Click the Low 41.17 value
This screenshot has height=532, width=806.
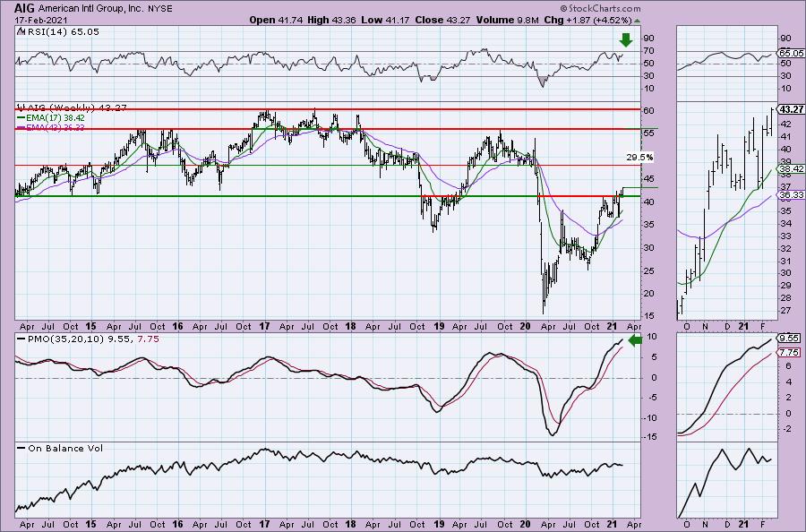[384, 20]
